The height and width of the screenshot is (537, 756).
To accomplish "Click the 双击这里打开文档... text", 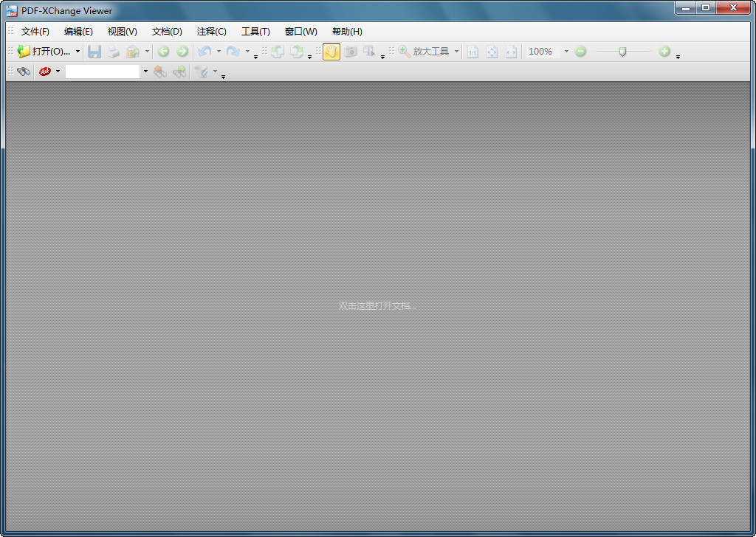I will (377, 305).
